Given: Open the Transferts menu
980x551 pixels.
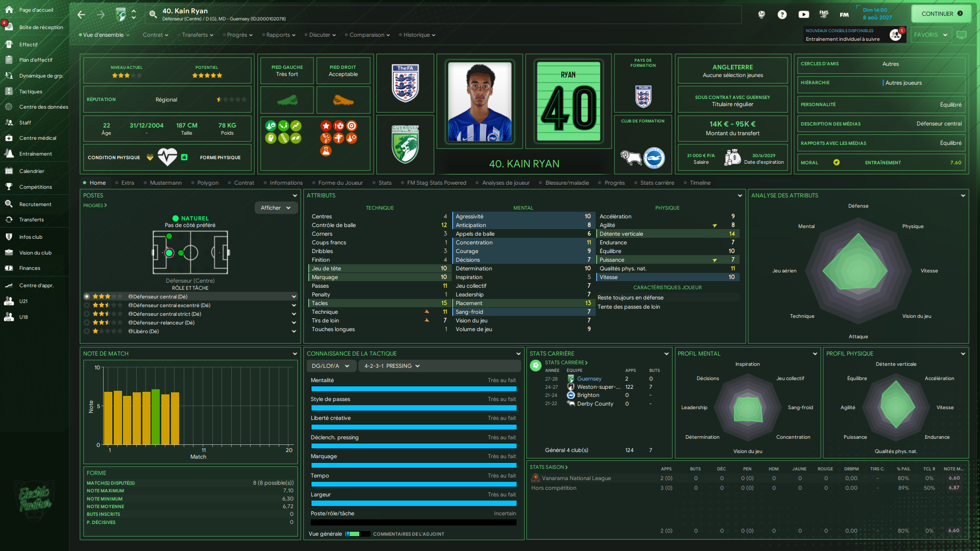Looking at the screenshot, I should [x=197, y=35].
